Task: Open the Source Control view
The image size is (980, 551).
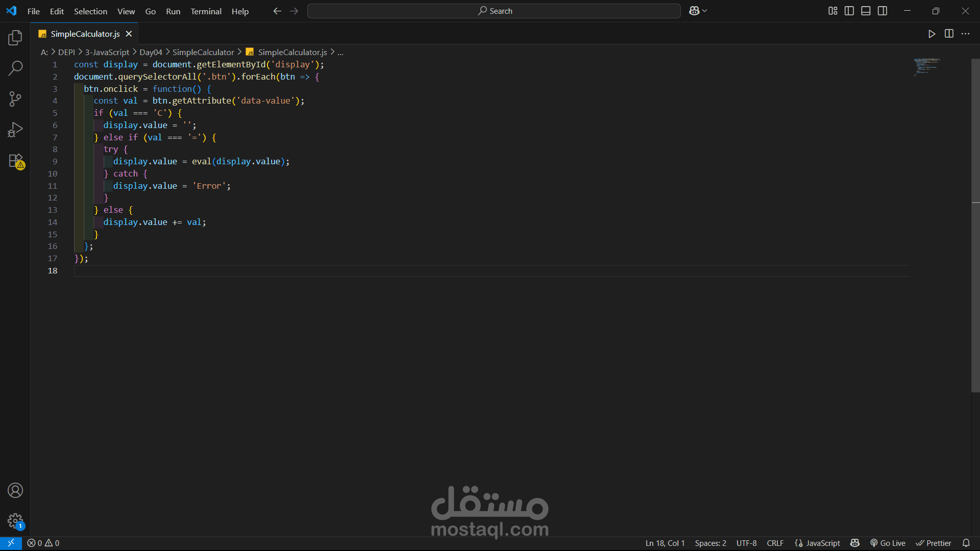Action: point(15,98)
